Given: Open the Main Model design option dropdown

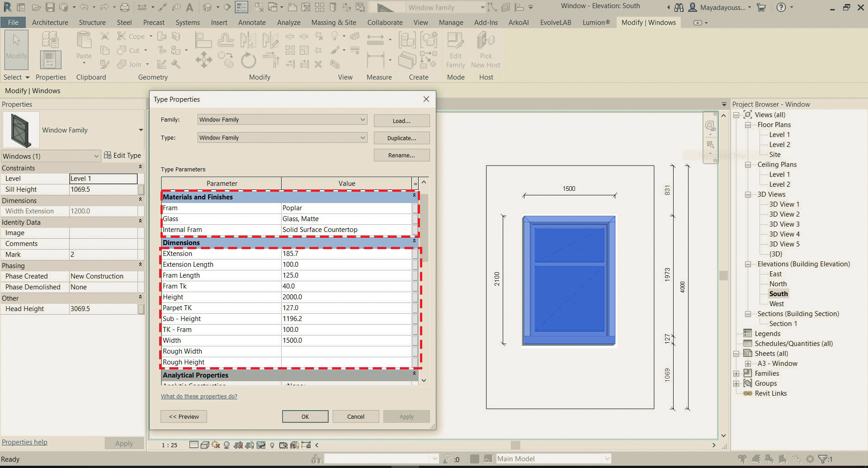Looking at the screenshot, I should pos(553,459).
